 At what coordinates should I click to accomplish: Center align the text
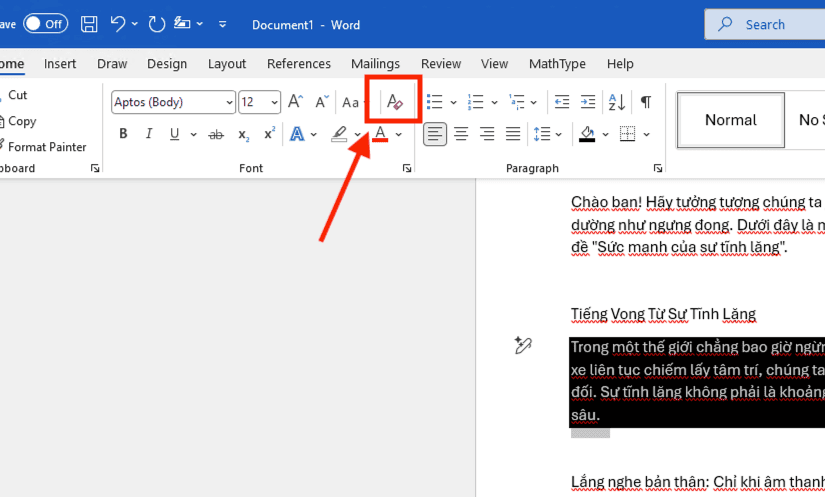pos(461,134)
